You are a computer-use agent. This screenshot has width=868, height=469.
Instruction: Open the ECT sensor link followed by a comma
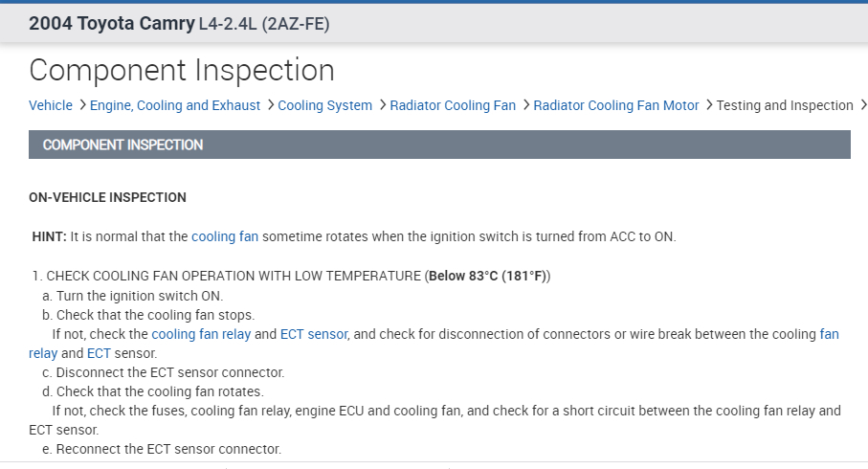pos(314,334)
